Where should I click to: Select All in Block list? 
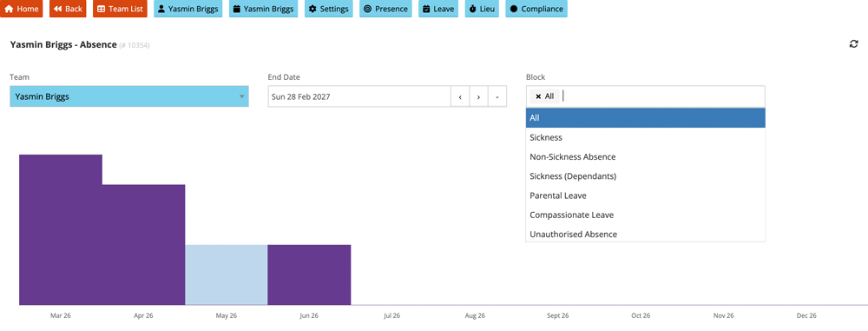click(646, 118)
